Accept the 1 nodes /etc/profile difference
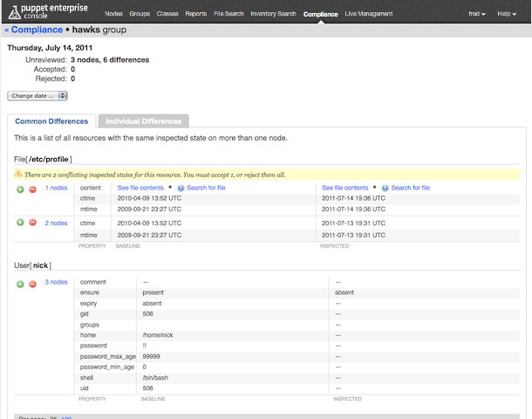 [x=20, y=189]
